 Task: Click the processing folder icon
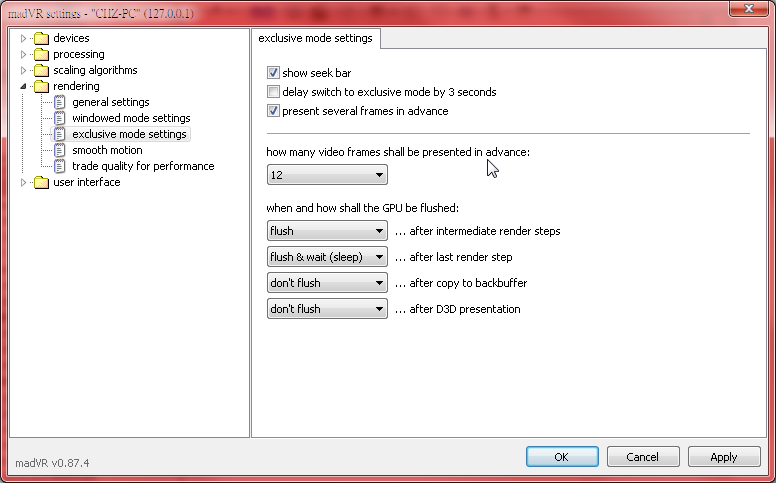point(41,55)
